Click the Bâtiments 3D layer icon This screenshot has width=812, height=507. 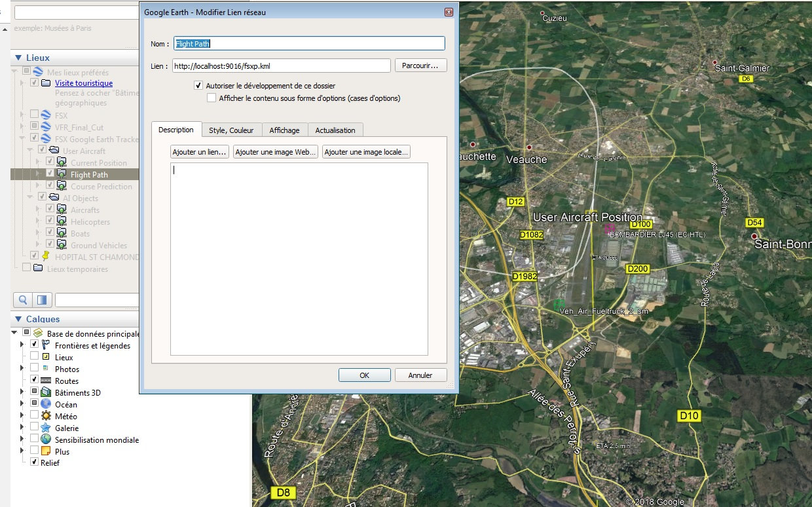pos(46,393)
